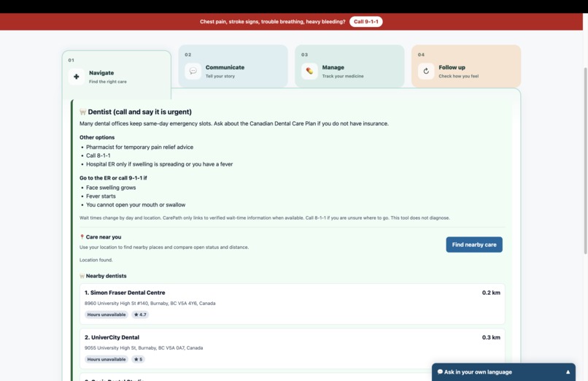588x381 pixels.
Task: Click the pill icon on Manage
Action: coord(310,71)
